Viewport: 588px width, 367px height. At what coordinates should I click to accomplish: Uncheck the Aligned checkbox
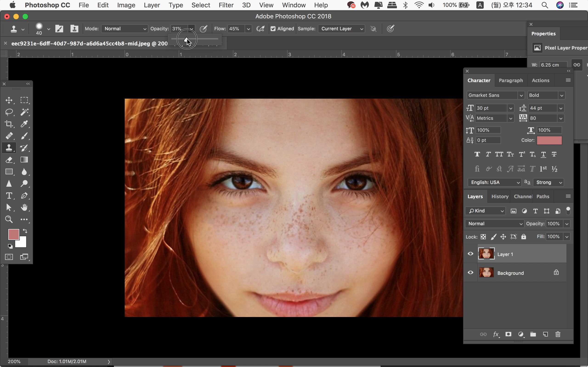(273, 29)
